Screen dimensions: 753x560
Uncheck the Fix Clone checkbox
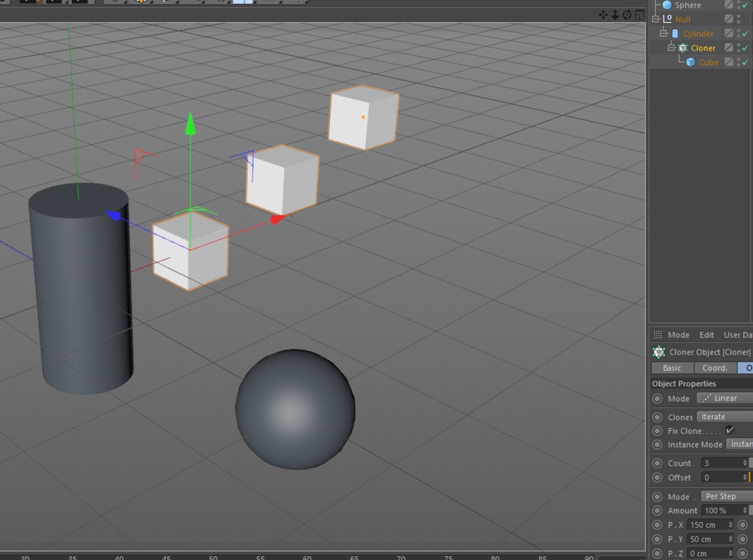(x=730, y=431)
